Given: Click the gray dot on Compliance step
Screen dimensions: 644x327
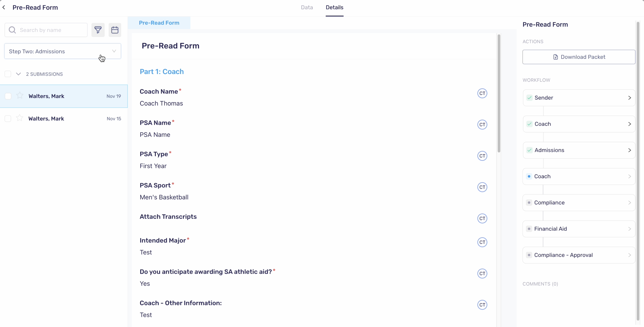Looking at the screenshot, I should pos(529,203).
